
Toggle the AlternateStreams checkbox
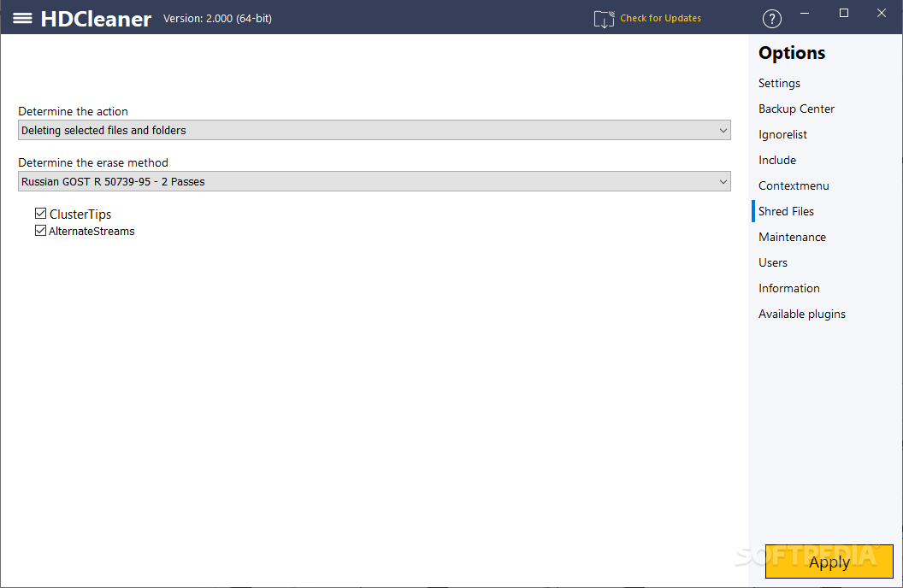point(40,231)
